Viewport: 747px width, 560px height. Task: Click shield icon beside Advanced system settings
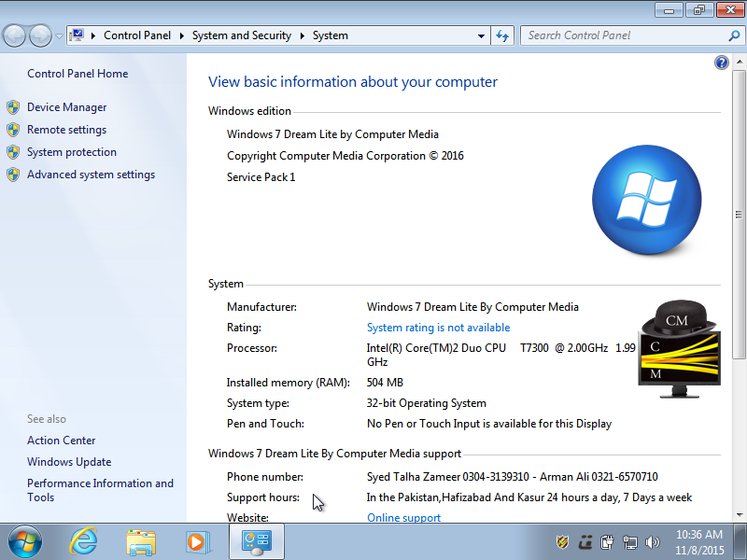point(13,175)
